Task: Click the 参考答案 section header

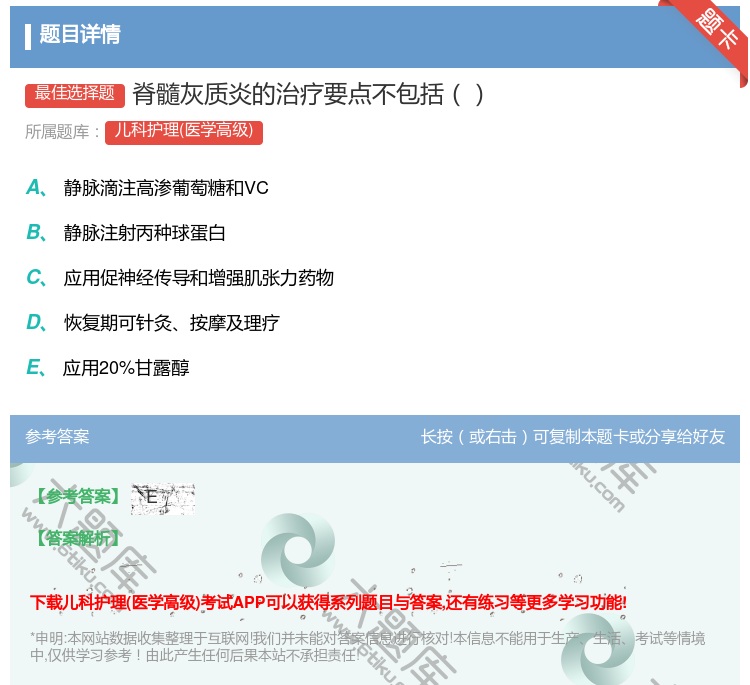Action: (57, 437)
